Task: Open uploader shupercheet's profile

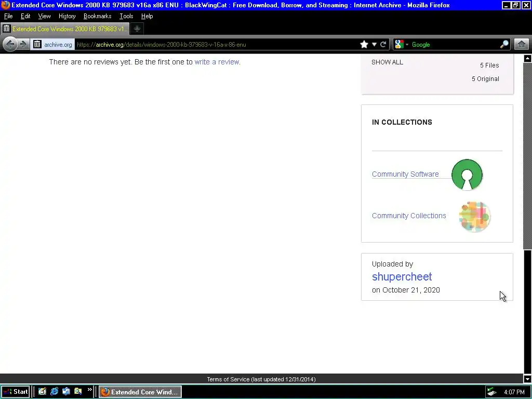Action: coord(402,276)
